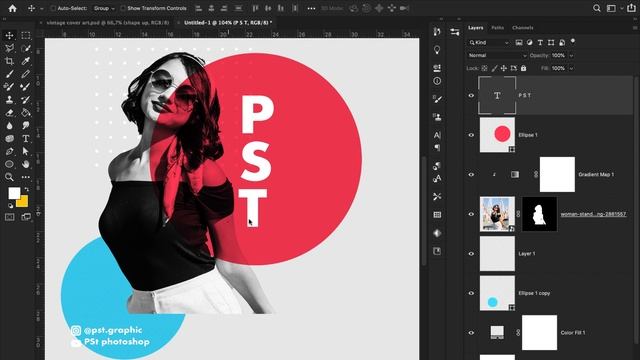640x360 pixels.
Task: Select the Ellipse shape tool
Action: [9, 164]
